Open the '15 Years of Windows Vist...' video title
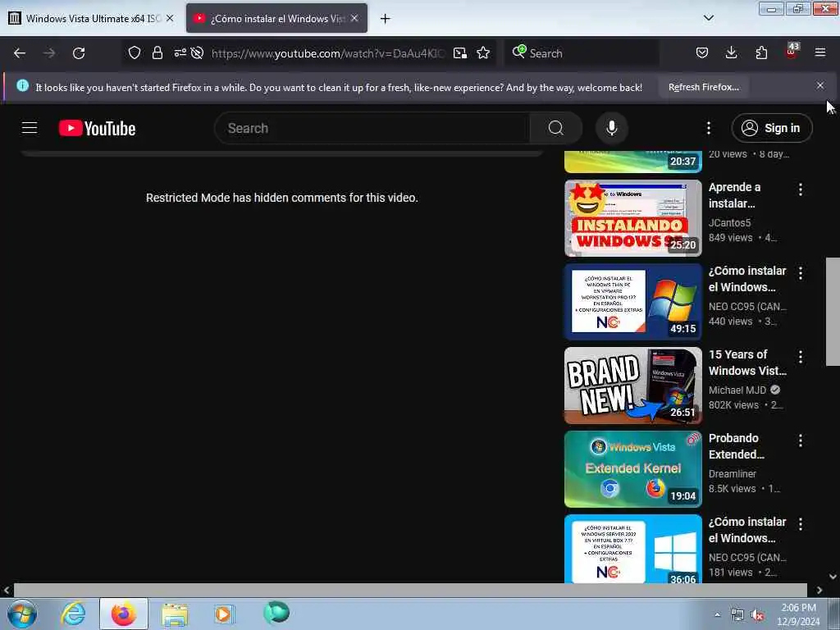 point(747,363)
